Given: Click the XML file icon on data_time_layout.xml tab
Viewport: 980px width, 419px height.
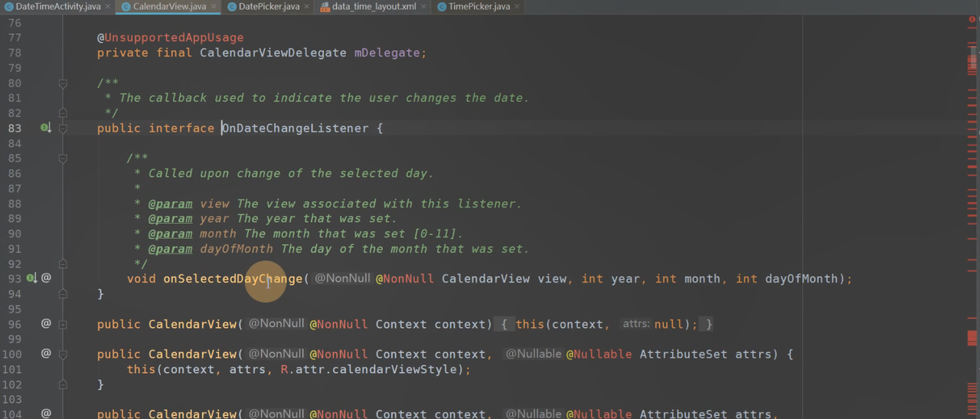Looking at the screenshot, I should pyautogui.click(x=325, y=6).
